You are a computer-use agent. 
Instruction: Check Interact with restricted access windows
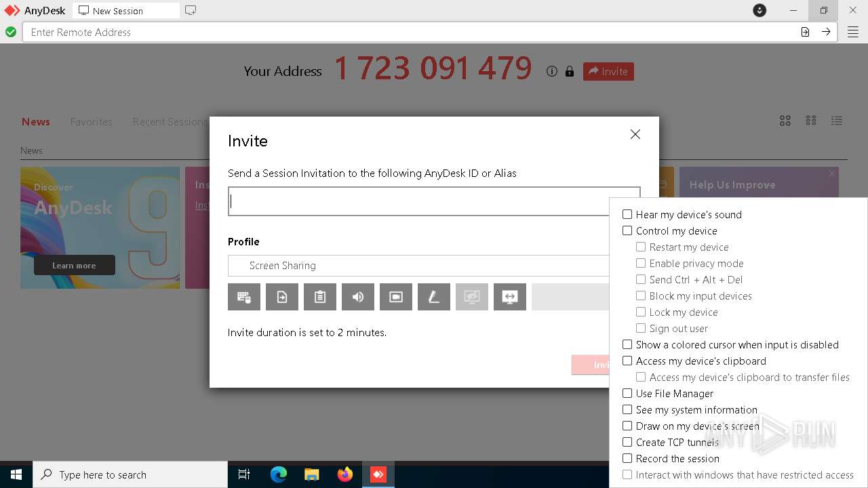click(627, 474)
